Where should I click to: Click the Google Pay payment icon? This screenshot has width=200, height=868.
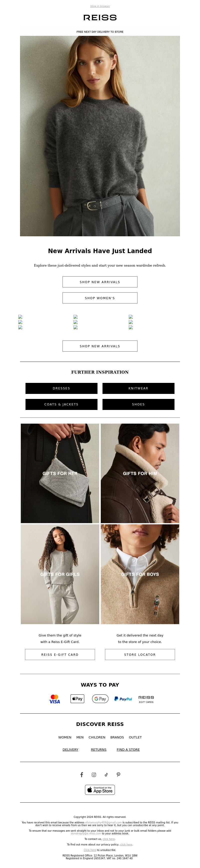pyautogui.click(x=100, y=699)
